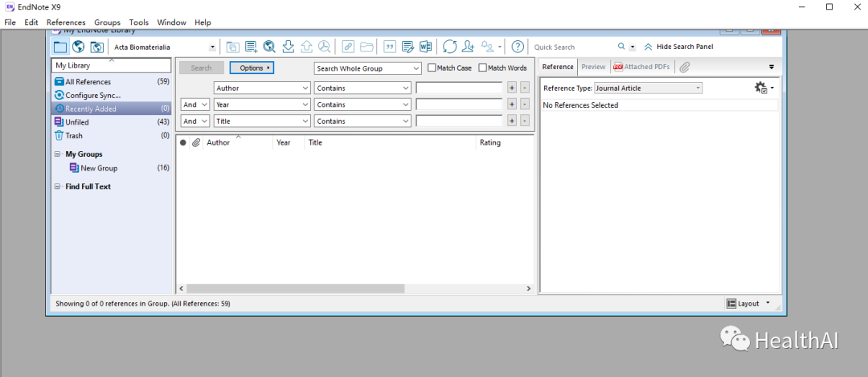868x377 pixels.
Task: Click the Export upload-arrow icon
Action: coord(306,47)
